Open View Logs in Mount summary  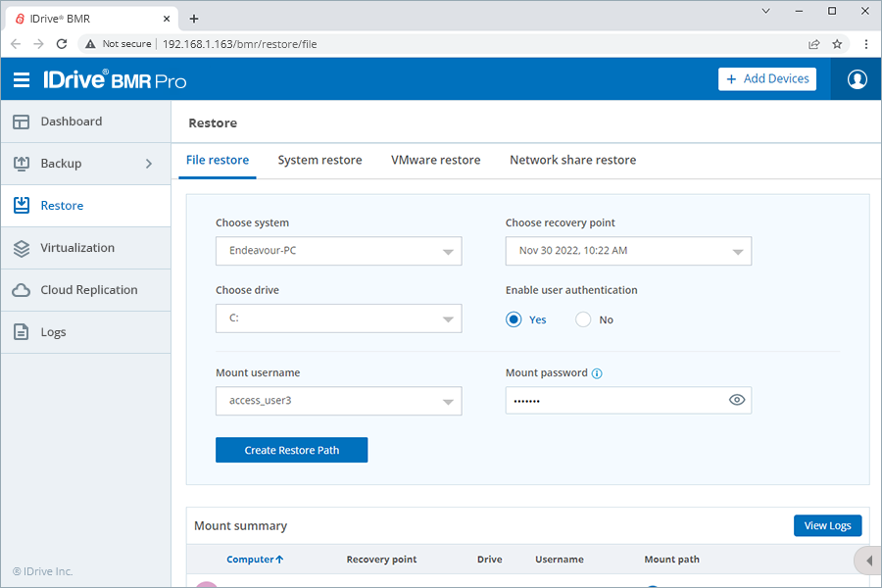click(x=827, y=525)
